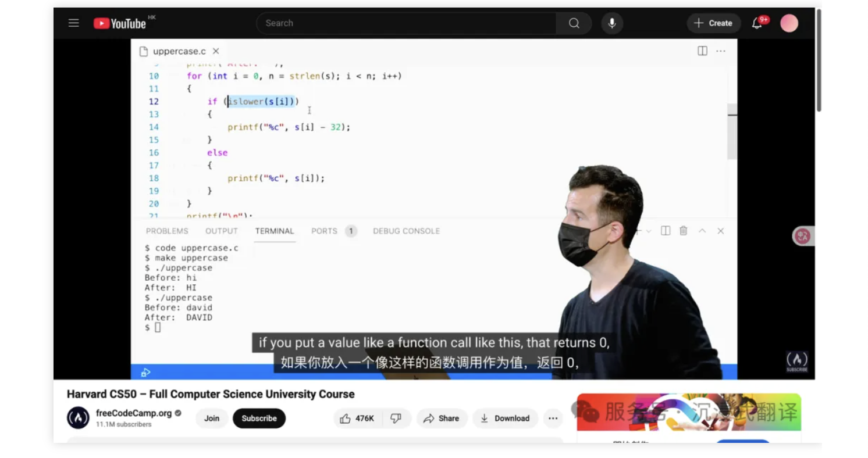Screen dimensions: 868x458
Task: Dislike the video with thumbs down
Action: pos(396,418)
